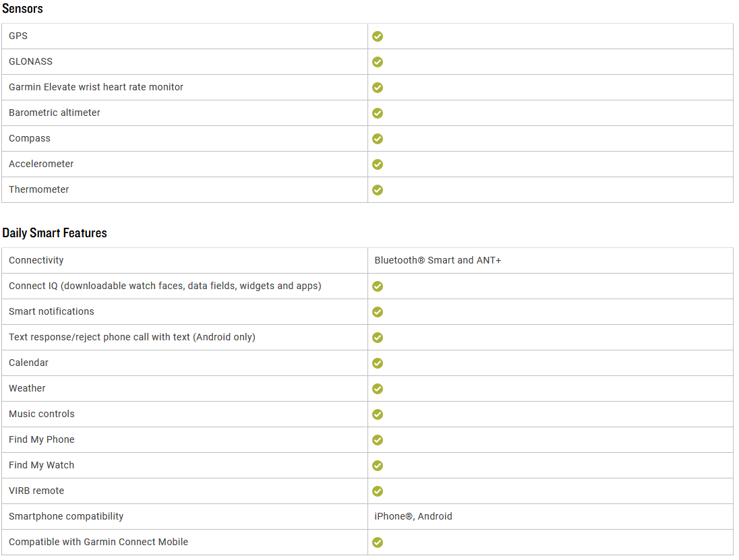The image size is (739, 560).
Task: Click the Find My Phone checkmark
Action: pos(378,440)
